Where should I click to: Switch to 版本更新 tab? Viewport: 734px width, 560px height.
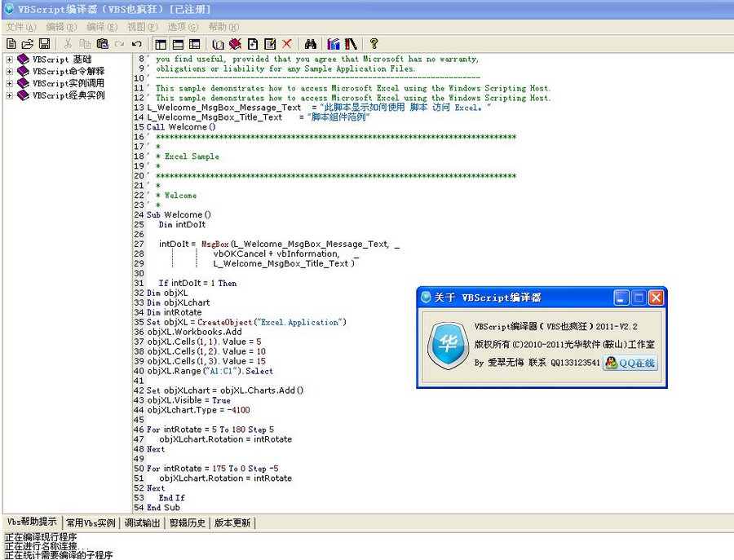tap(232, 523)
